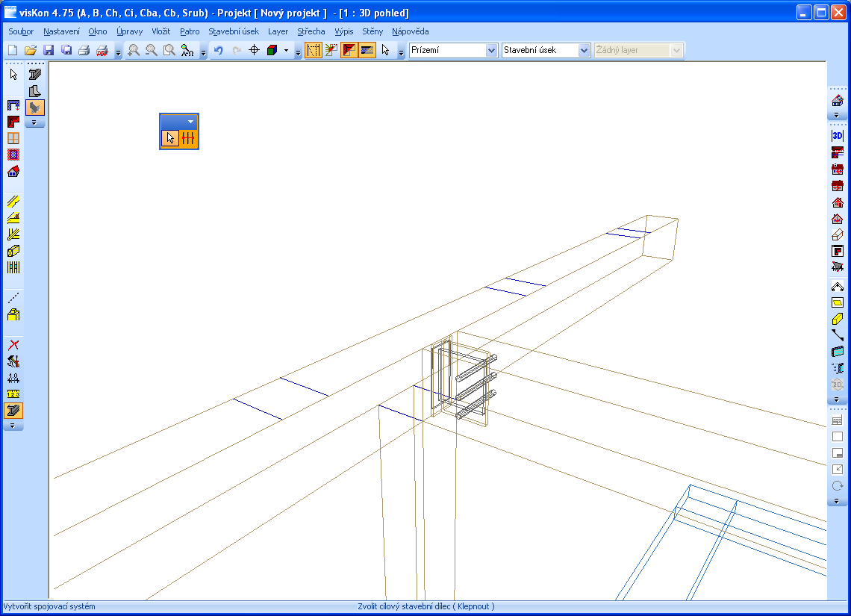851x616 pixels.
Task: Save the project with the floppy icon
Action: [x=49, y=51]
